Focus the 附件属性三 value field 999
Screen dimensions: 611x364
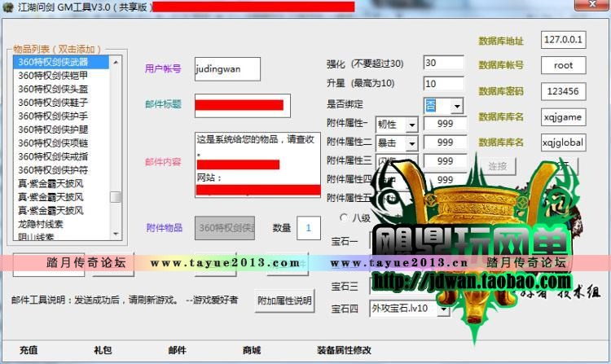[445, 161]
